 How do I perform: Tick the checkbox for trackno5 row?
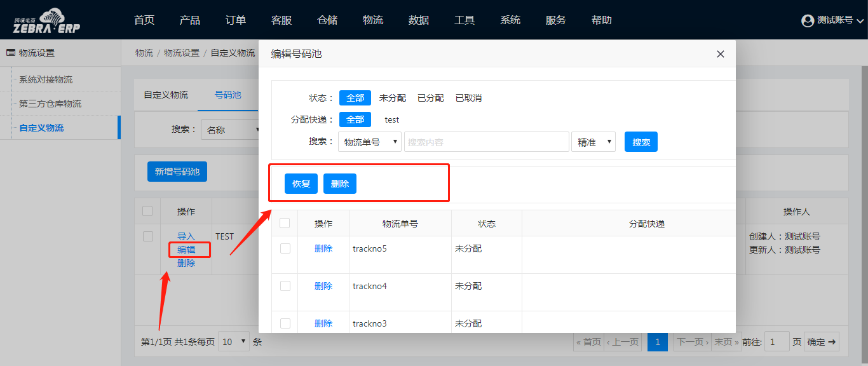click(x=285, y=248)
